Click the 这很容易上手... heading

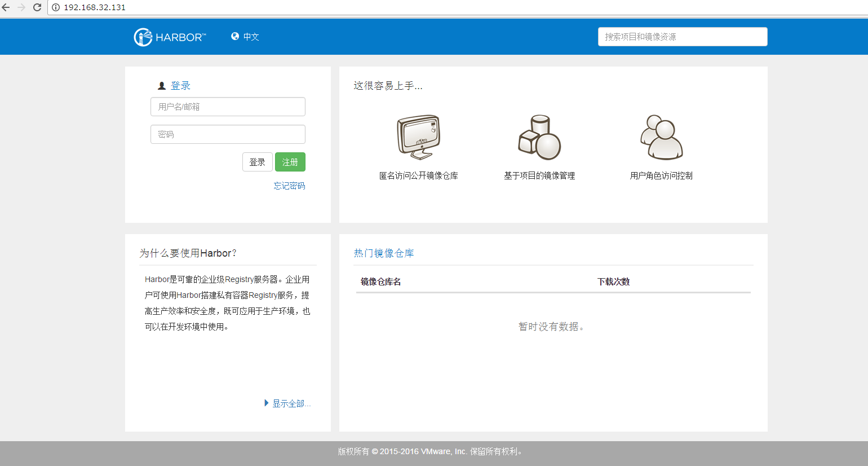point(388,86)
